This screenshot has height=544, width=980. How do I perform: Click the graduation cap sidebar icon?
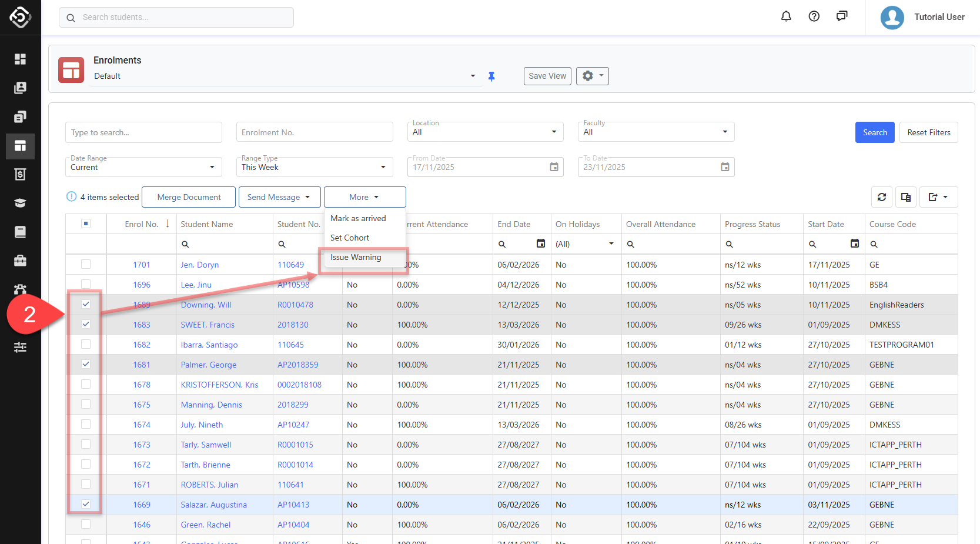pyautogui.click(x=20, y=203)
